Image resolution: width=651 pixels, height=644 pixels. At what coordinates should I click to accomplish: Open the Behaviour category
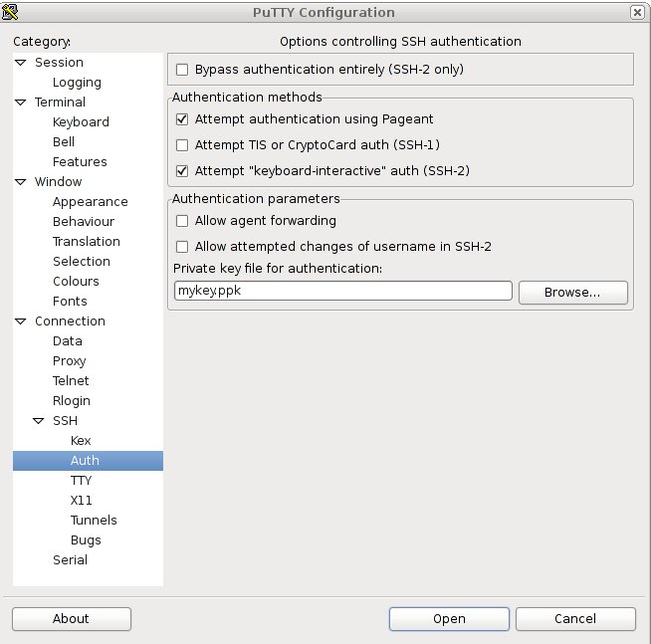[x=84, y=222]
